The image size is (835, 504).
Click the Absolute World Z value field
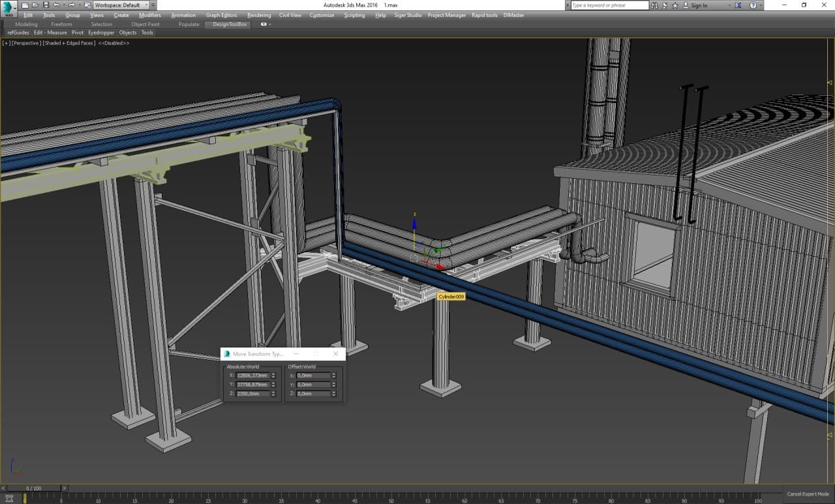click(252, 394)
